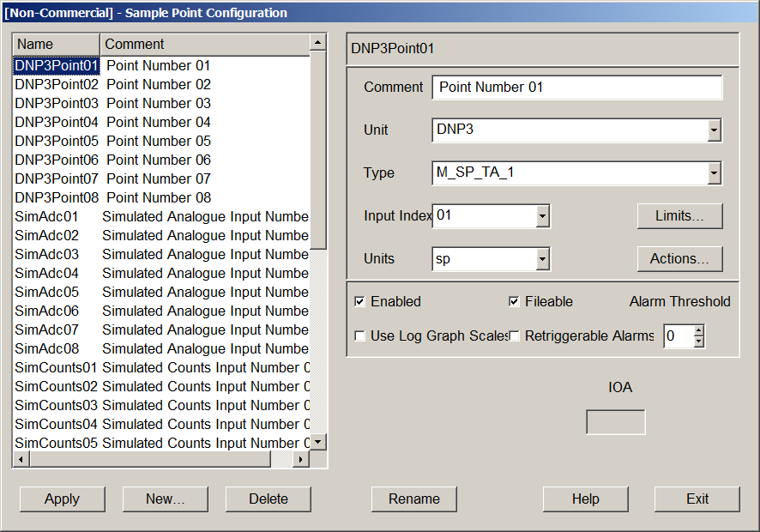Sort by the Name column header
760x532 pixels.
[x=57, y=44]
